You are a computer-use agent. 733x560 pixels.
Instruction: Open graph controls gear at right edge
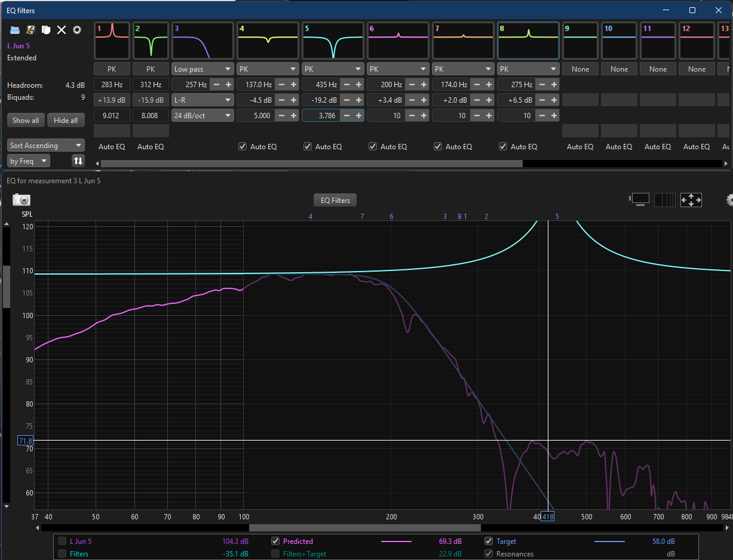point(729,200)
